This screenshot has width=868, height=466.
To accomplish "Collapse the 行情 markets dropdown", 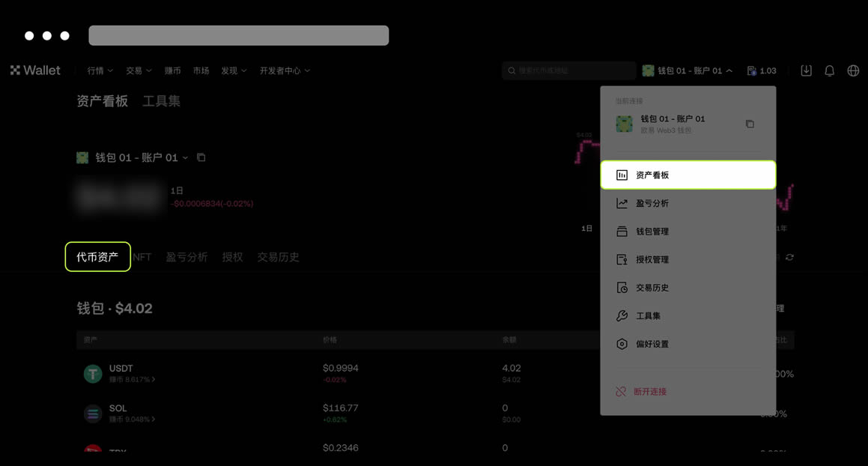I will tap(99, 70).
